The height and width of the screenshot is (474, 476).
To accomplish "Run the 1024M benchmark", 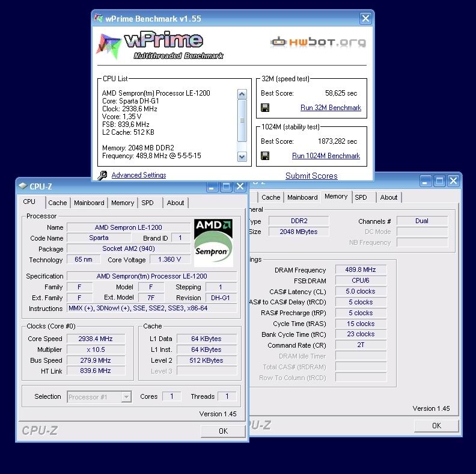I will (x=326, y=156).
